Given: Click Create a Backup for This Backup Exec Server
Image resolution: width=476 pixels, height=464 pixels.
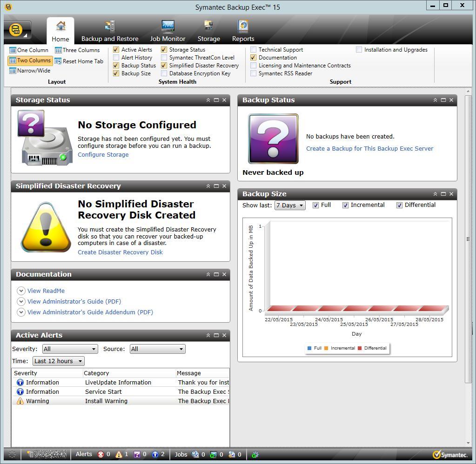Looking at the screenshot, I should (370, 149).
